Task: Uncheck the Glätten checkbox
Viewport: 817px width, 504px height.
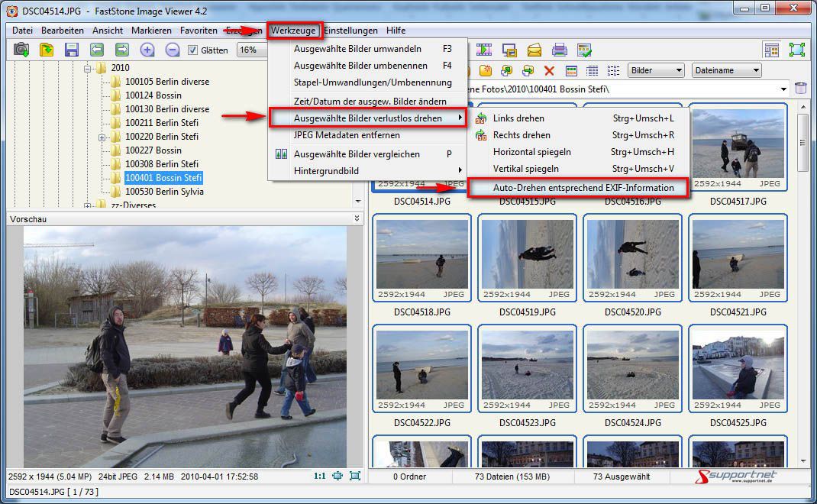Action: click(192, 50)
